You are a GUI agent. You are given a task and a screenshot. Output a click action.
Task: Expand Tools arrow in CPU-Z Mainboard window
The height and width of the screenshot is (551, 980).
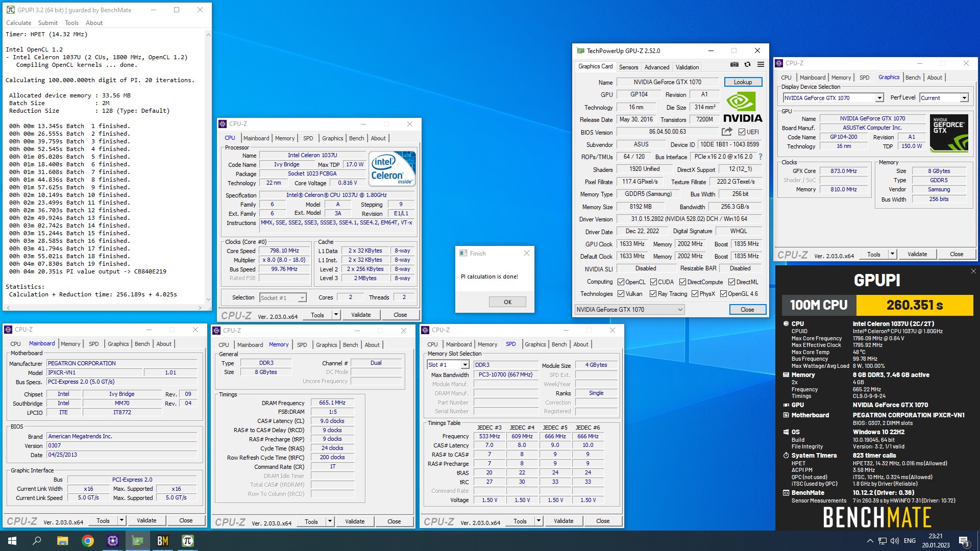pos(121,520)
